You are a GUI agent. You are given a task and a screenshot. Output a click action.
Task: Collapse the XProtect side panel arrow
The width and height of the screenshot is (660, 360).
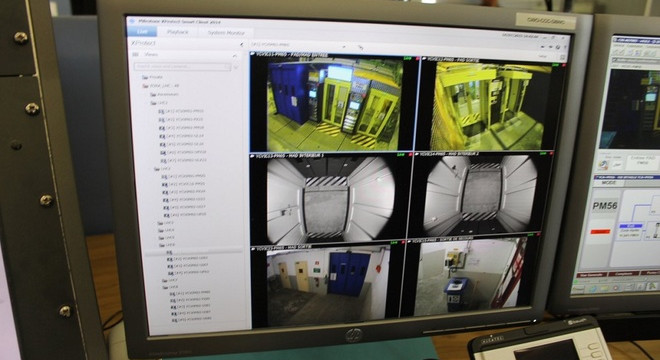coord(242,44)
